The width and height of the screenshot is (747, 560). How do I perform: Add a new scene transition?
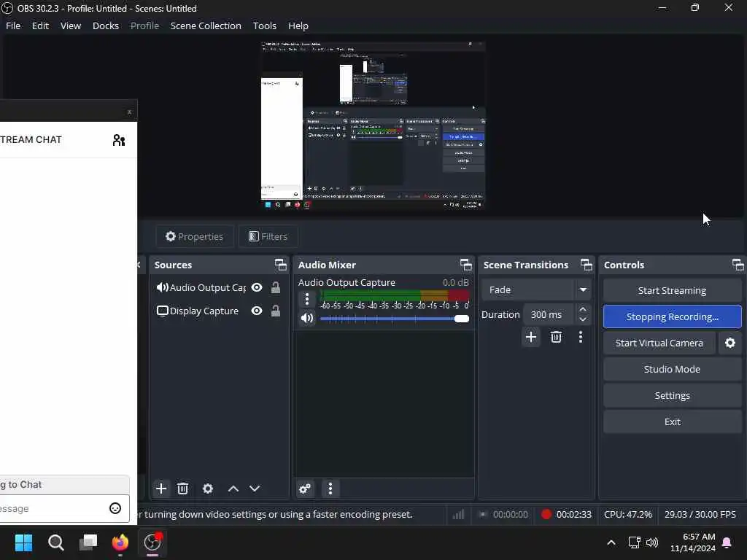[x=531, y=337]
